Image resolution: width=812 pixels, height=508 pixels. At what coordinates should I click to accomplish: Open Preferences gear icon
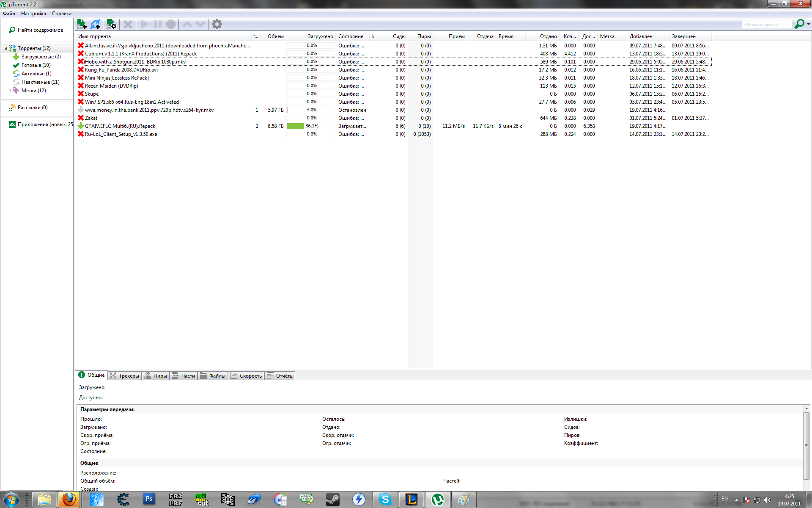[217, 24]
